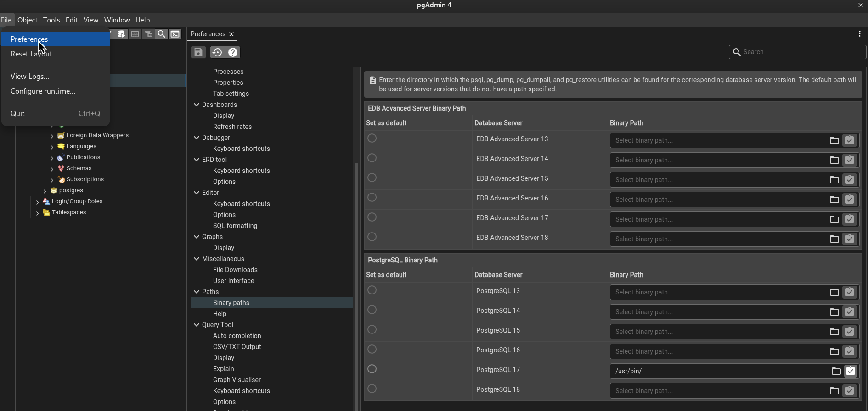Choose PostgreSQL 13 as default radio
The height and width of the screenshot is (411, 868).
tap(372, 290)
